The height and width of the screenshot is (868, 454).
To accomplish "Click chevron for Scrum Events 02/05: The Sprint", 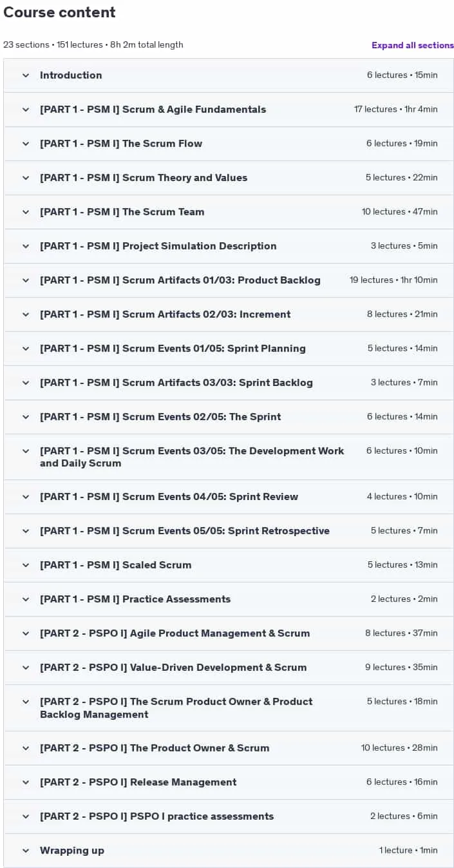I will (26, 417).
